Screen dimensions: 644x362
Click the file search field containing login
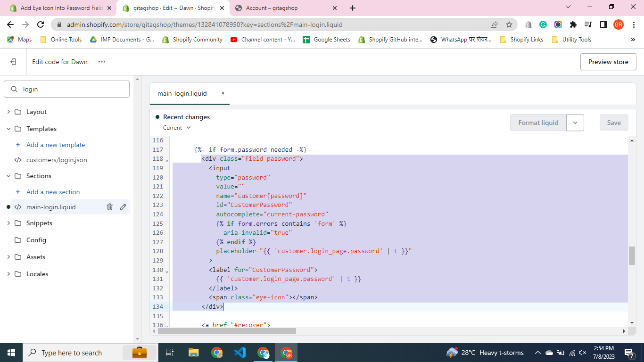point(71,89)
